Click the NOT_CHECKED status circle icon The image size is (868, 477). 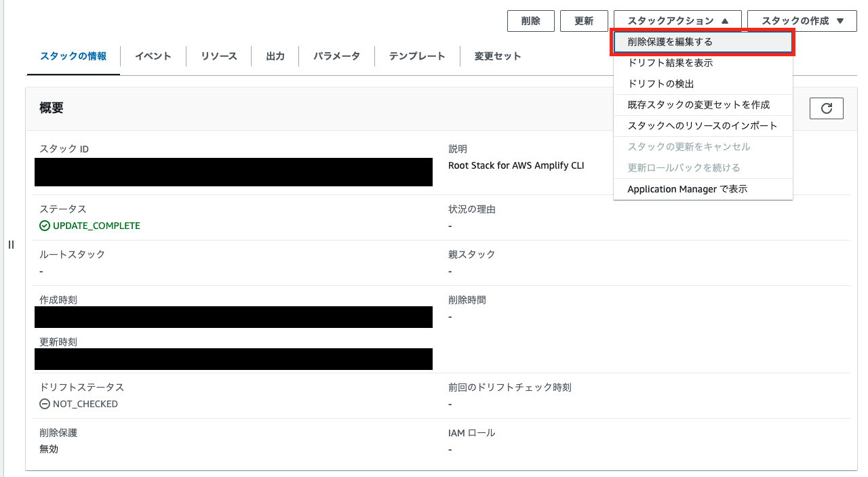[45, 404]
